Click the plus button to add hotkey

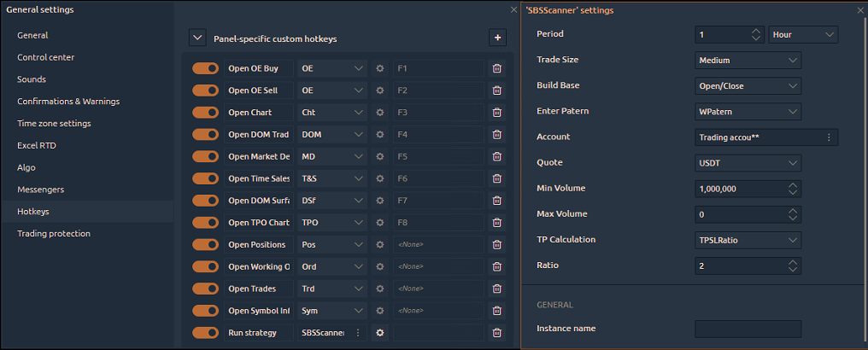click(497, 38)
